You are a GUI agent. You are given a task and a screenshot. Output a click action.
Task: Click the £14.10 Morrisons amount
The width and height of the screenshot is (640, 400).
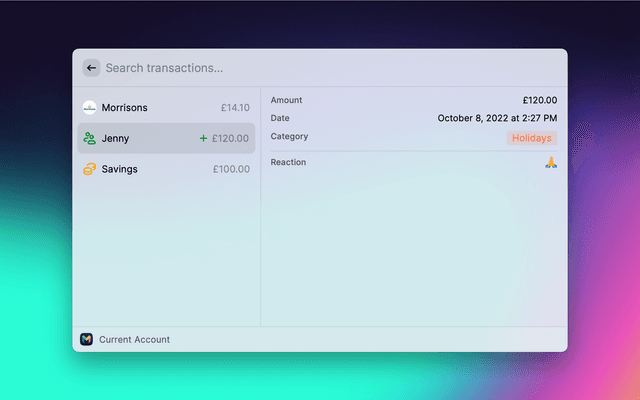[235, 107]
